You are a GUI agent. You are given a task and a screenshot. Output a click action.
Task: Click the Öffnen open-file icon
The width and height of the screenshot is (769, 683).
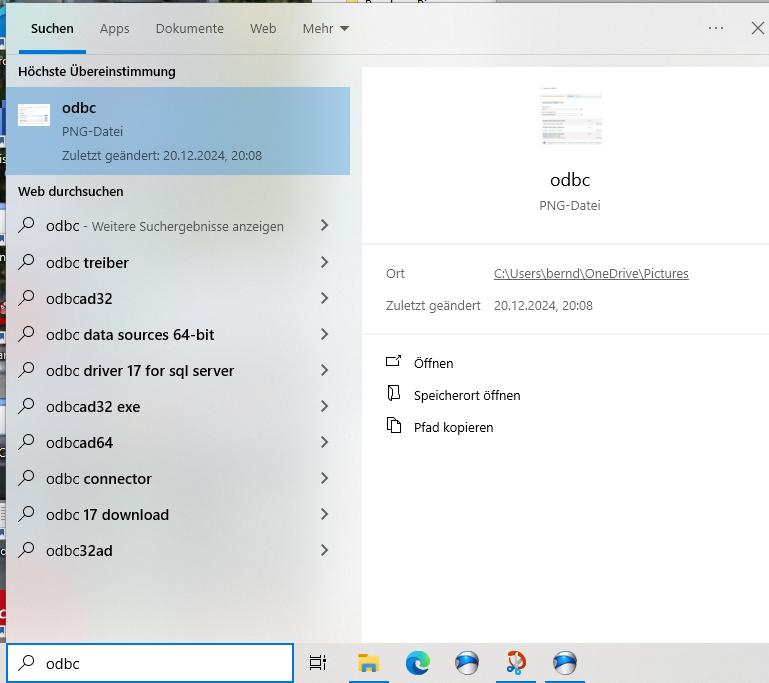pos(394,361)
